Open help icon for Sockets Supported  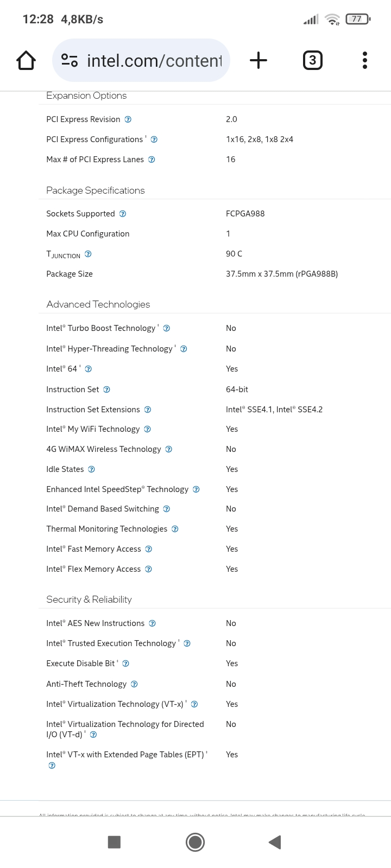click(x=123, y=214)
